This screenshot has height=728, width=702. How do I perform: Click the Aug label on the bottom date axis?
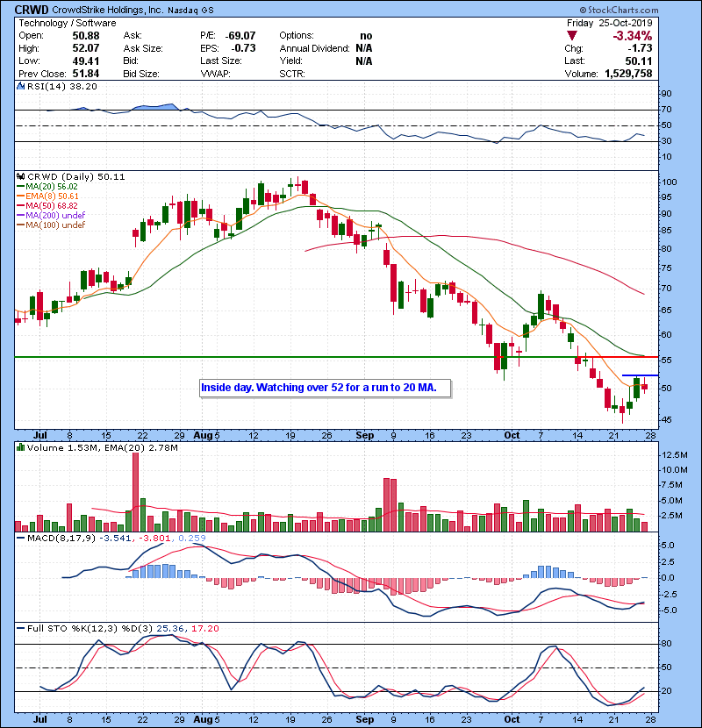point(203,719)
